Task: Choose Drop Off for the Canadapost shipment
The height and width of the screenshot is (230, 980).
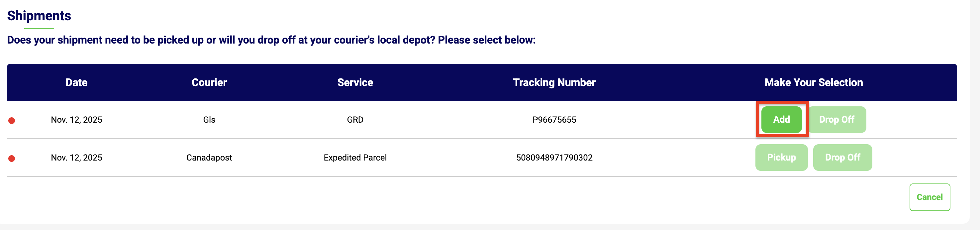Action: pyautogui.click(x=842, y=158)
